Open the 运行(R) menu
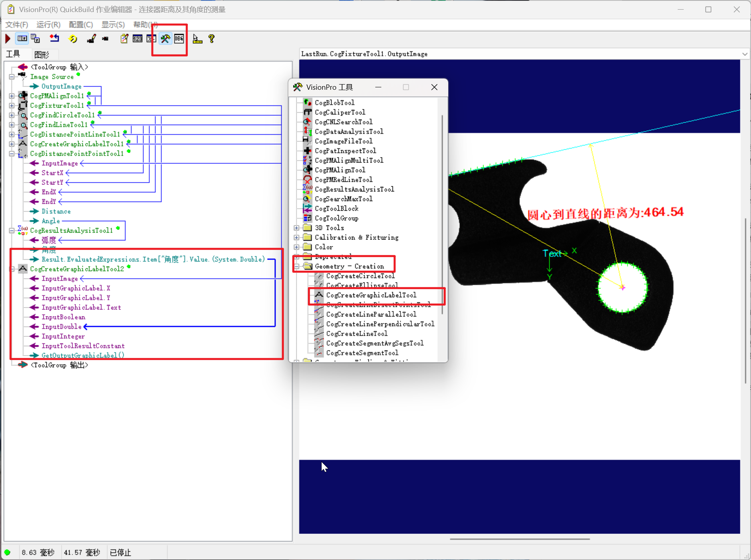751x560 pixels. coord(48,24)
